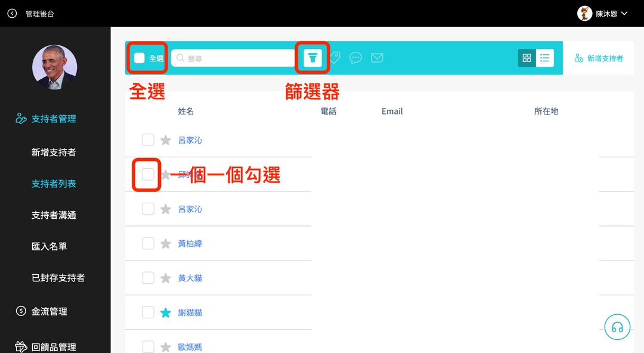This screenshot has height=353, width=644.
Task: Switch to list view layout
Action: tap(544, 58)
